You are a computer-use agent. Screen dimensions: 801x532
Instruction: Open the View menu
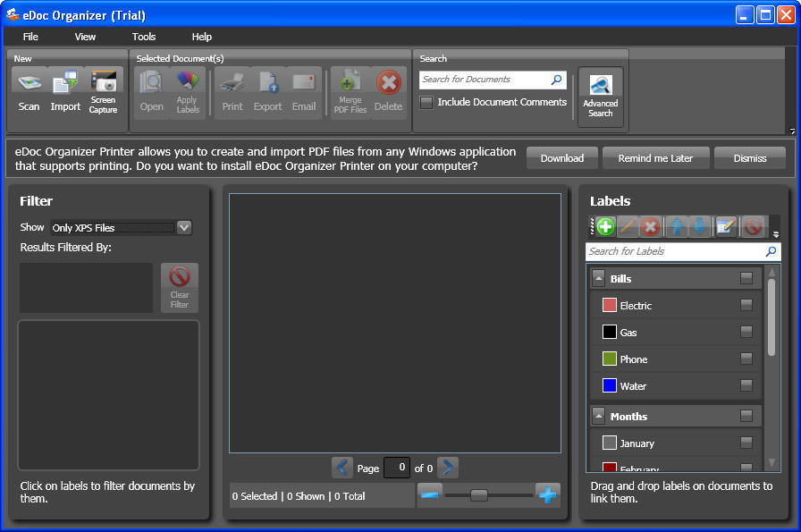click(x=85, y=37)
